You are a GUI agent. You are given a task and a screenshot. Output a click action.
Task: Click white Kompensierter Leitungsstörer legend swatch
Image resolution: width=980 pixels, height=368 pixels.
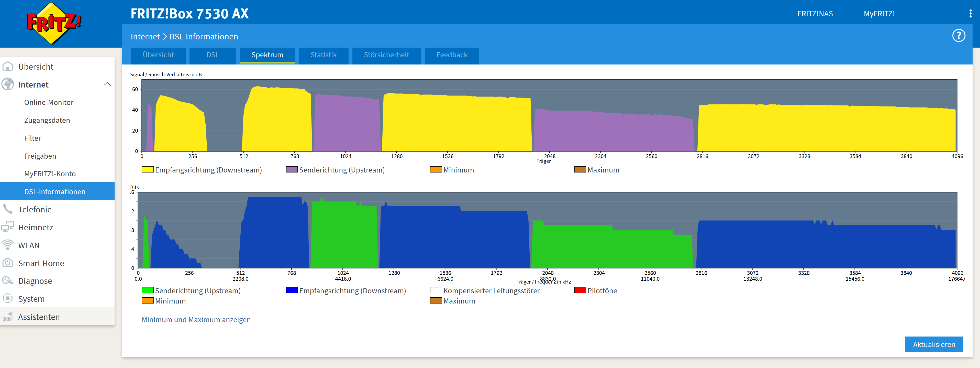coord(436,290)
